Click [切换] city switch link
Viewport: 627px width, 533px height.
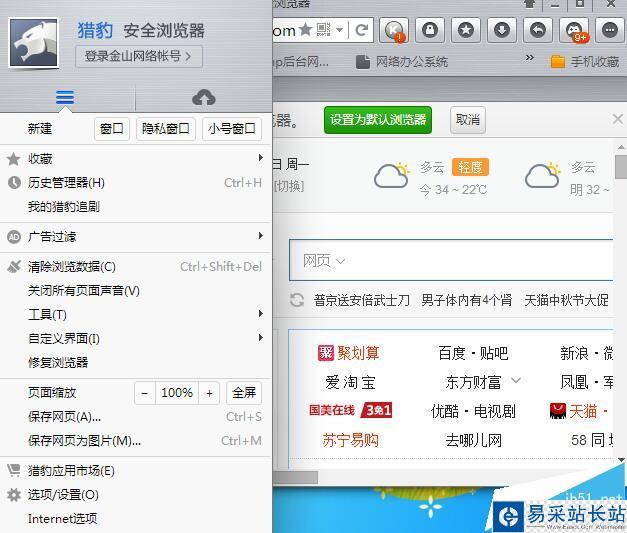[289, 186]
